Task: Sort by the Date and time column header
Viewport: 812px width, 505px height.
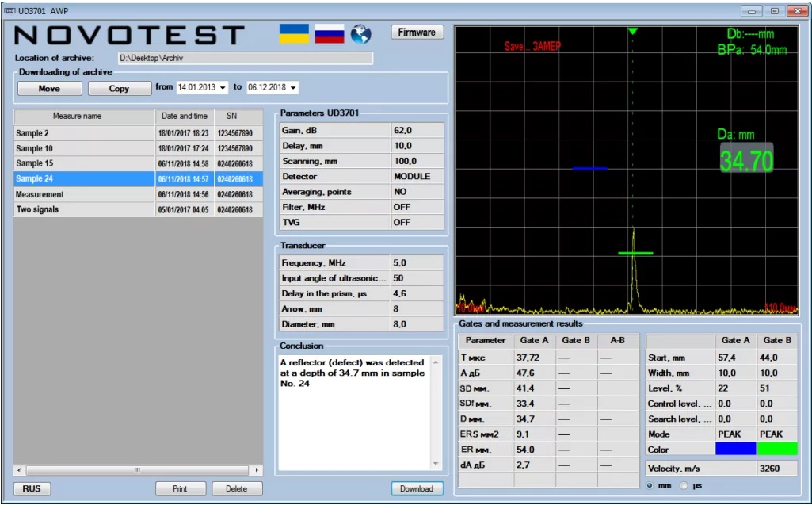Action: coord(185,116)
